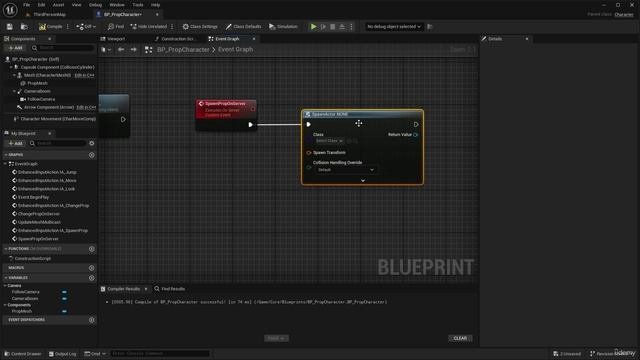Click FollowCamera variable type pill

click(64, 292)
